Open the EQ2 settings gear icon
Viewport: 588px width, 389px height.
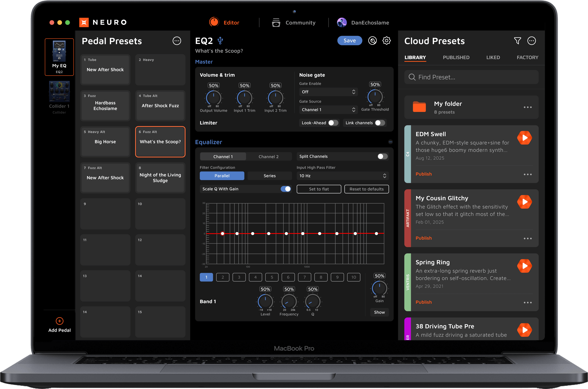(386, 40)
